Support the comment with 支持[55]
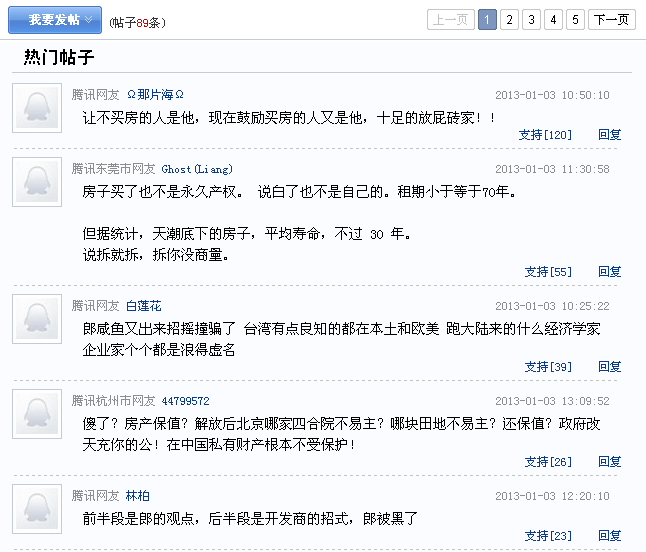The height and width of the screenshot is (552, 646). coord(548,272)
